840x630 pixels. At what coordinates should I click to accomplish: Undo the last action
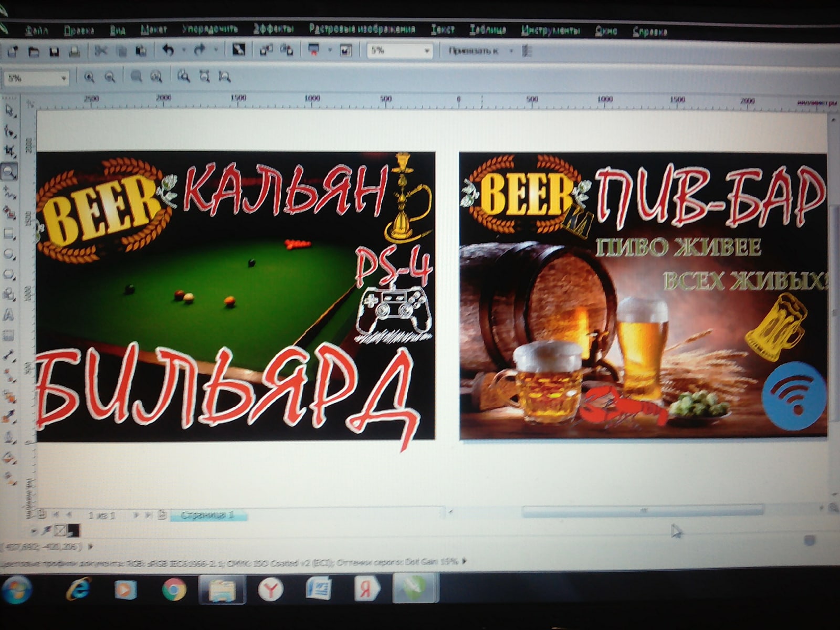[x=168, y=50]
